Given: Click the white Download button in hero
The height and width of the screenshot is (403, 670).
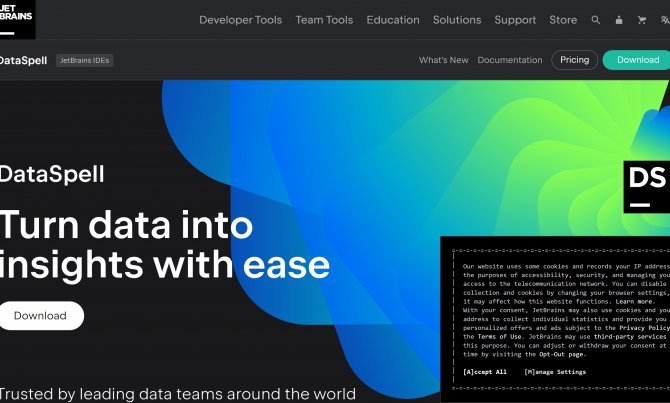Looking at the screenshot, I should 41,315.
